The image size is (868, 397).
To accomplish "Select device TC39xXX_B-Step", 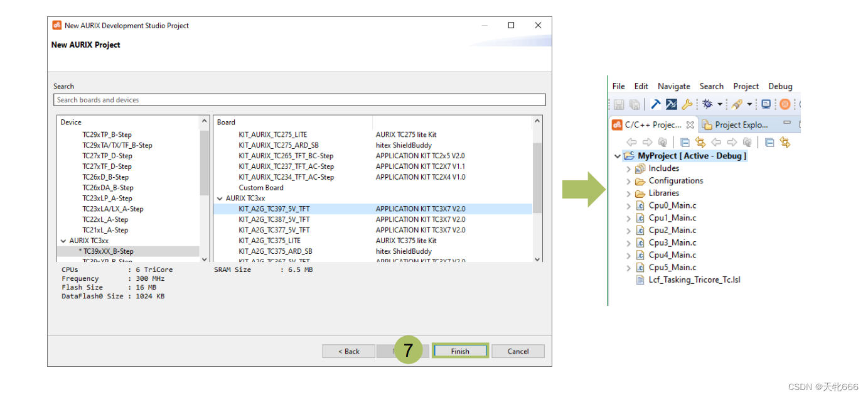I will pyautogui.click(x=128, y=251).
